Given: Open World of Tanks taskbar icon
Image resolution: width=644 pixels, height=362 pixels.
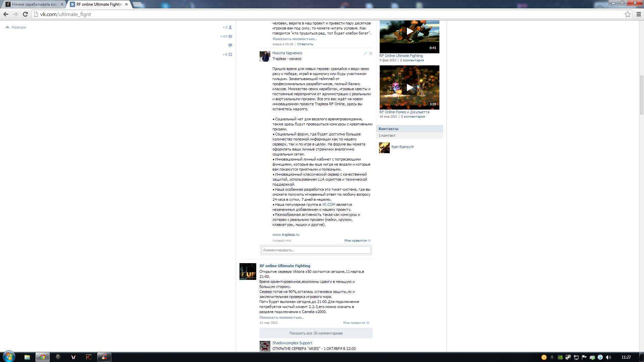Looking at the screenshot, I should [x=58, y=357].
